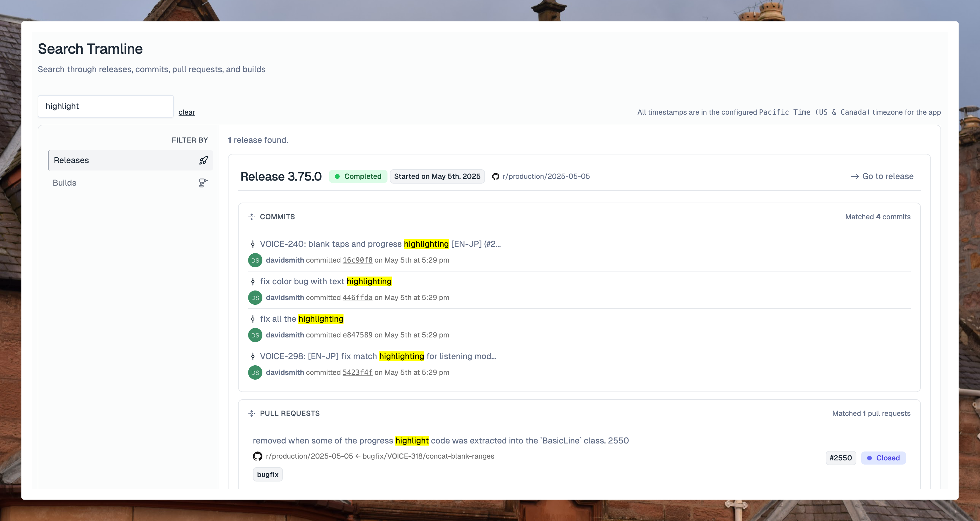Screen dimensions: 980x521
Task: Click FILTER BY label
Action: [x=190, y=140]
